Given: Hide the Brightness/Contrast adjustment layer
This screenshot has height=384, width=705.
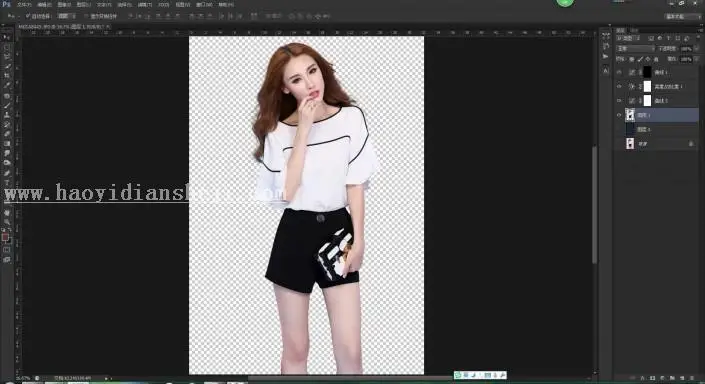Looking at the screenshot, I should 619,86.
